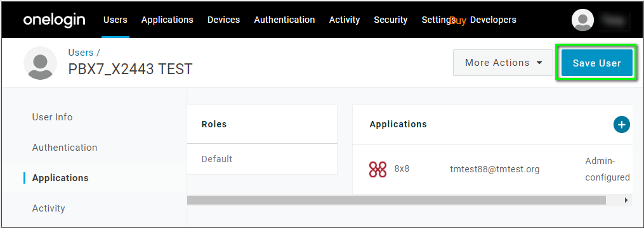644x228 pixels.
Task: Click the OneLogin logo
Action: click(54, 20)
